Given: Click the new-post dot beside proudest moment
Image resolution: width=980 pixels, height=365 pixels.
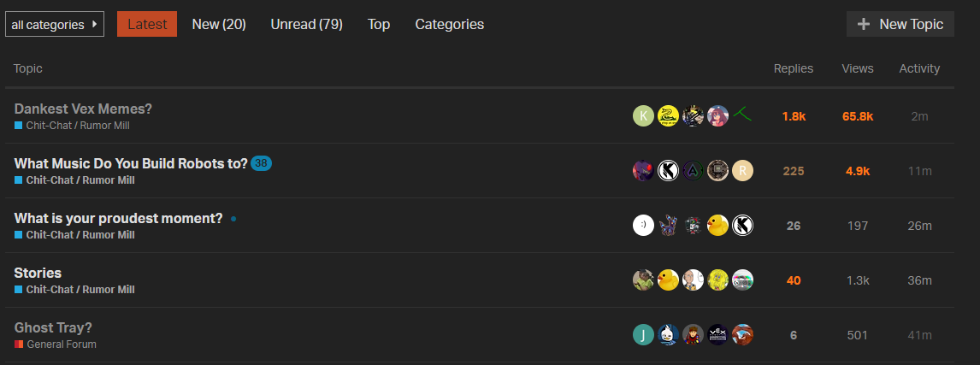Looking at the screenshot, I should [233, 219].
